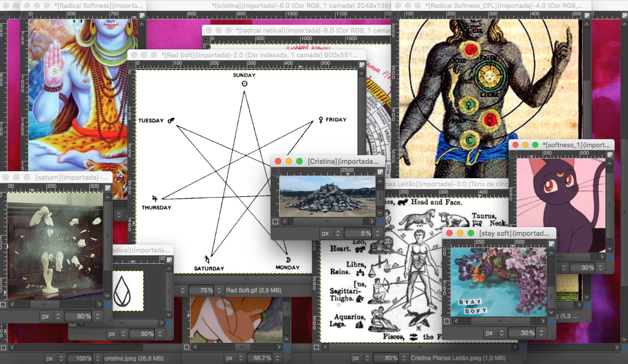Screen dimensions: 628x364
Task: Toggle Quick Mask in the stay soft window
Action: [x=447, y=321]
